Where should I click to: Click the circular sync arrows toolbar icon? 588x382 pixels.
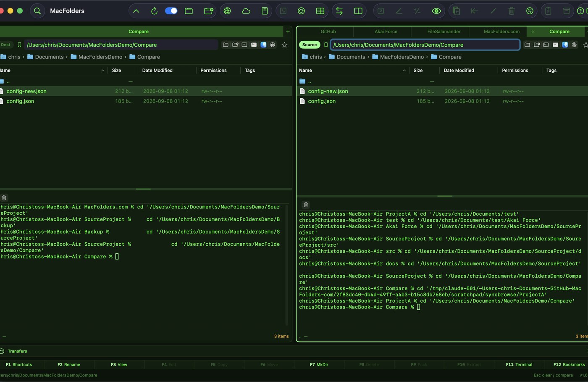pos(301,11)
